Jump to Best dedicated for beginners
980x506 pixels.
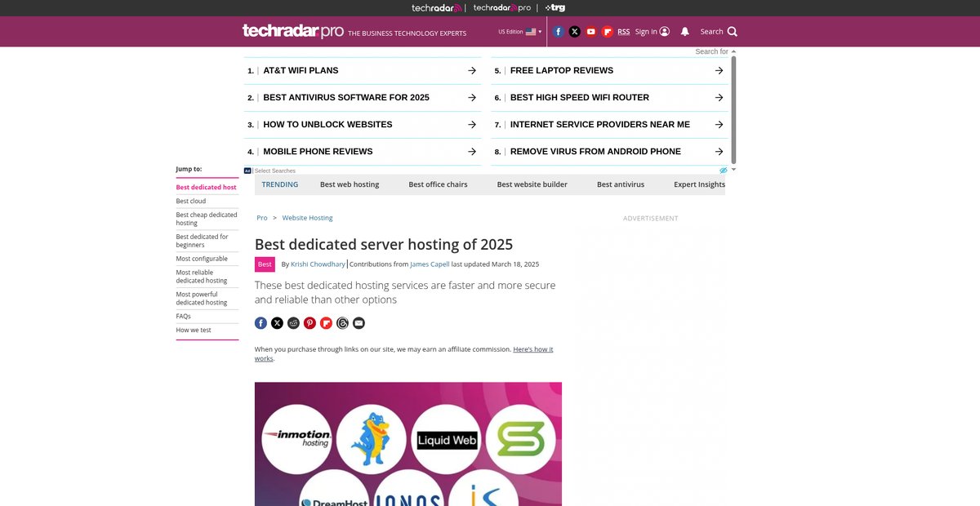click(203, 241)
